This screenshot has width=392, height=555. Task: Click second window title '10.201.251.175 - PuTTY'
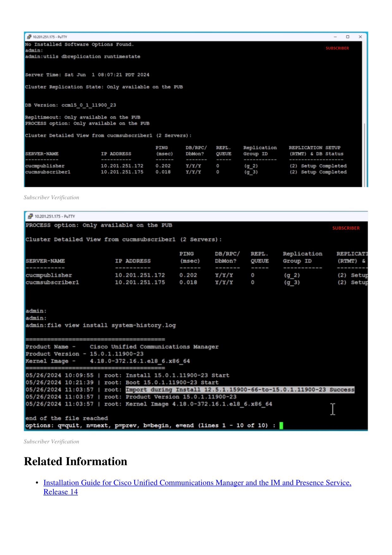(x=55, y=216)
